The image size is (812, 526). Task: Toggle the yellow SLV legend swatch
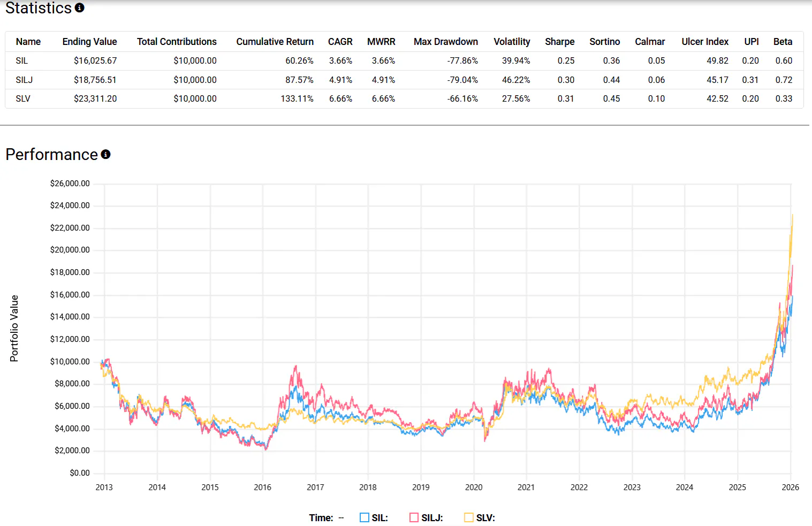pyautogui.click(x=469, y=517)
